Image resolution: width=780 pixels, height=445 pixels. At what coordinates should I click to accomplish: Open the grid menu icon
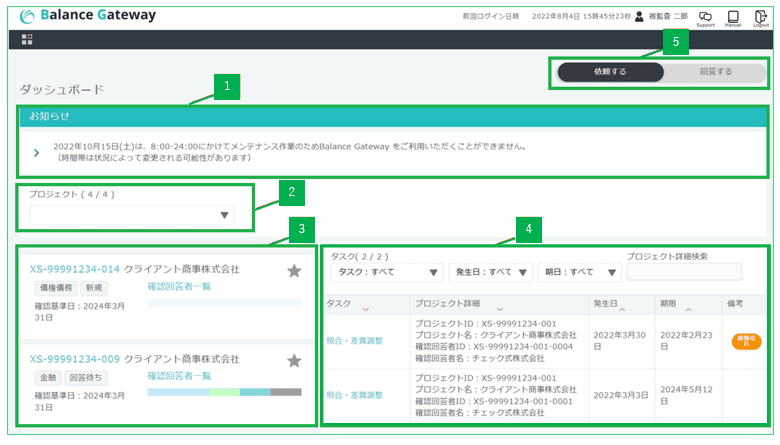point(27,39)
